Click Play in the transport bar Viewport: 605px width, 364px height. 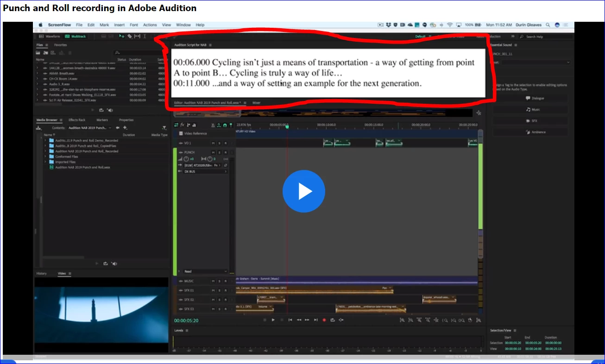pos(273,320)
